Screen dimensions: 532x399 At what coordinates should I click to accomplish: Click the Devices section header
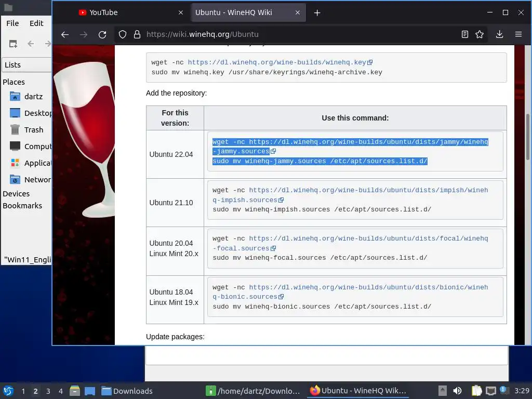[x=16, y=194]
